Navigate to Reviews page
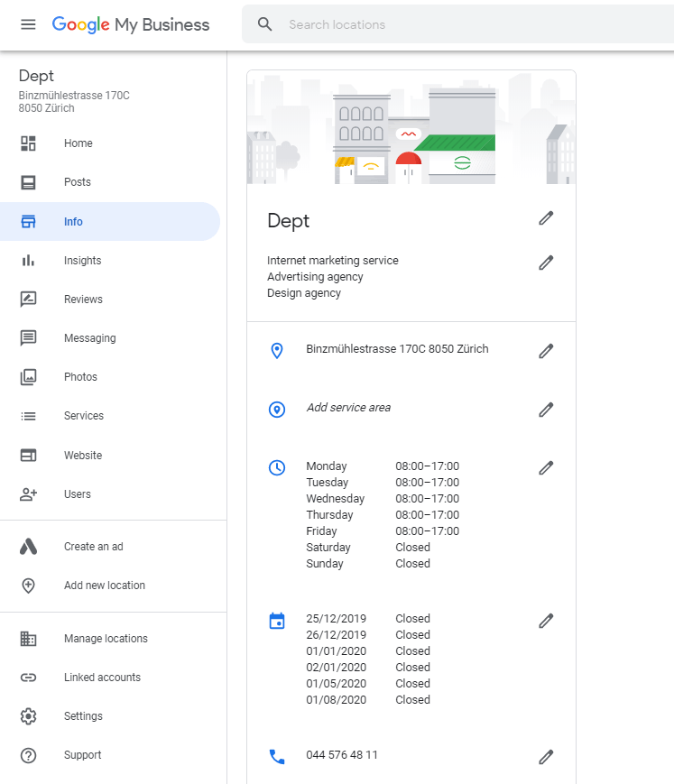 (83, 300)
